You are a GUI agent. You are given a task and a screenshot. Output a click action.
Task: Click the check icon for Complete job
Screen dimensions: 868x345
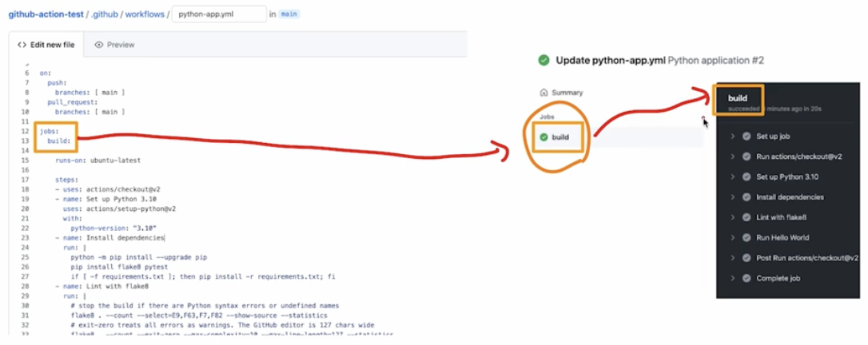(747, 278)
